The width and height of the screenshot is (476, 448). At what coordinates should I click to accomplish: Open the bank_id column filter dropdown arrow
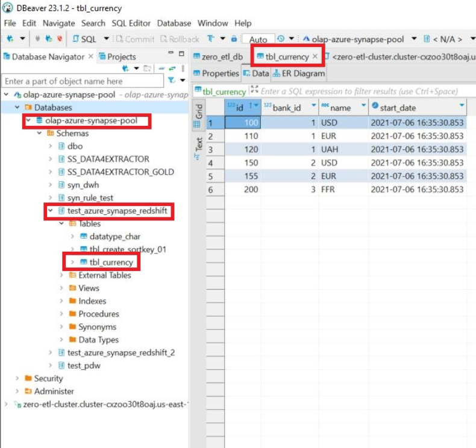coord(313,105)
